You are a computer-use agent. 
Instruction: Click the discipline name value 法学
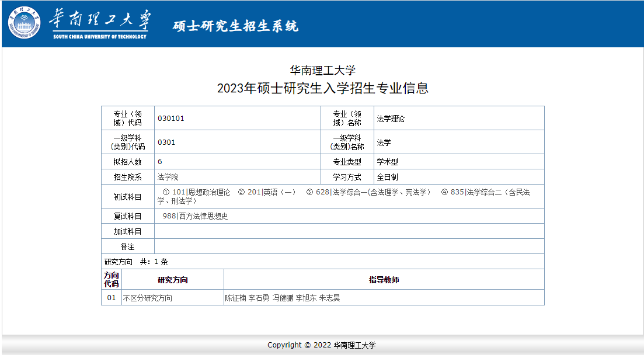pos(384,142)
